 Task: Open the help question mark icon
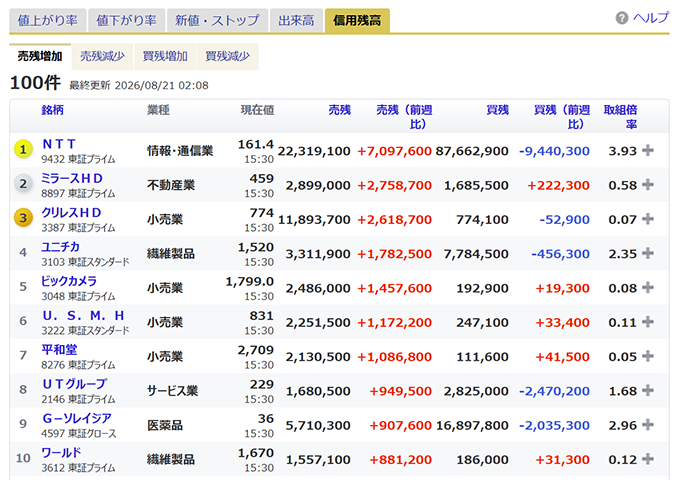click(622, 18)
